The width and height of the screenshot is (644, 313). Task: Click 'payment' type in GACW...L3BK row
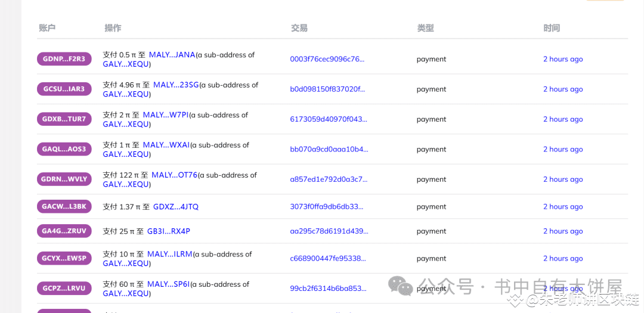pyautogui.click(x=431, y=207)
